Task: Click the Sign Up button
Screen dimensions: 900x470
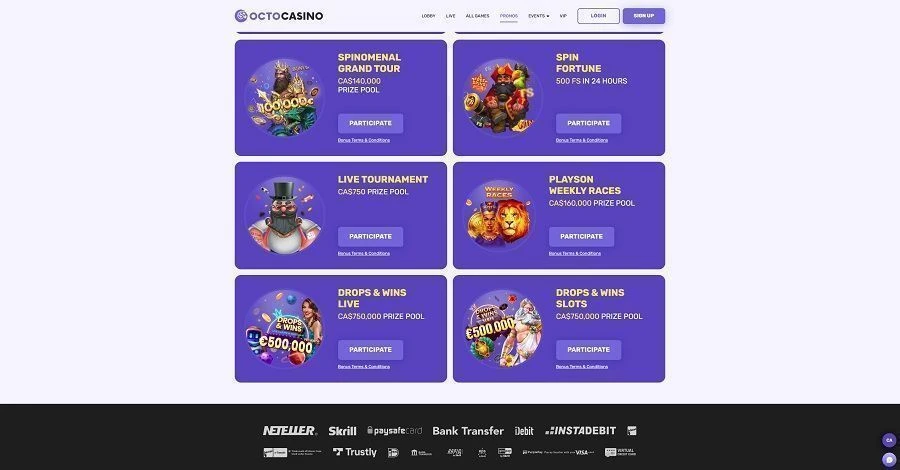Action: [x=643, y=16]
